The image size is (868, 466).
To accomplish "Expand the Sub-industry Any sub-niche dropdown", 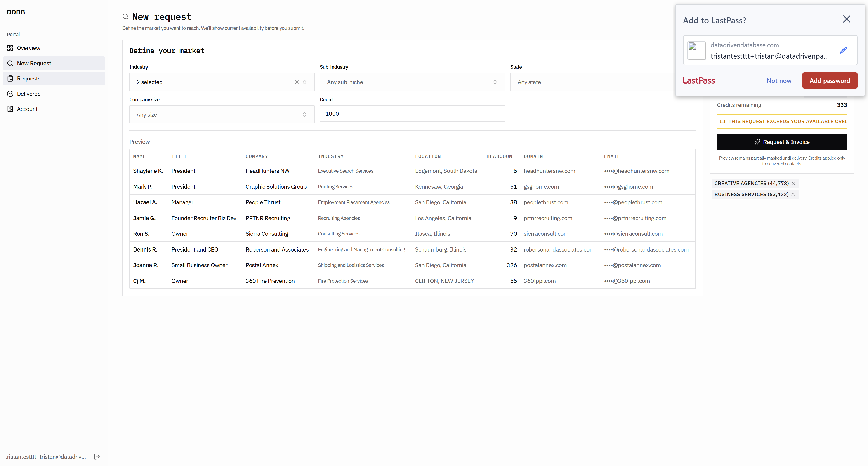I will click(412, 82).
